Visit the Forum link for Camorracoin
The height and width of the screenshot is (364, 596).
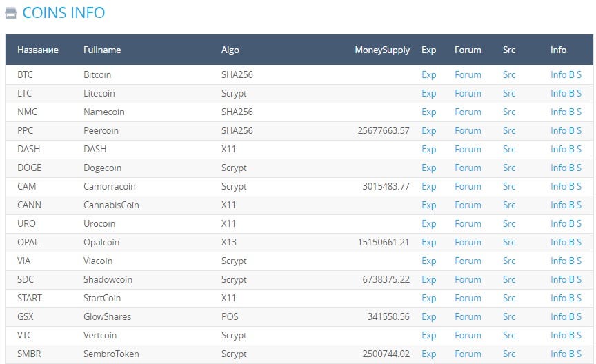(x=468, y=187)
